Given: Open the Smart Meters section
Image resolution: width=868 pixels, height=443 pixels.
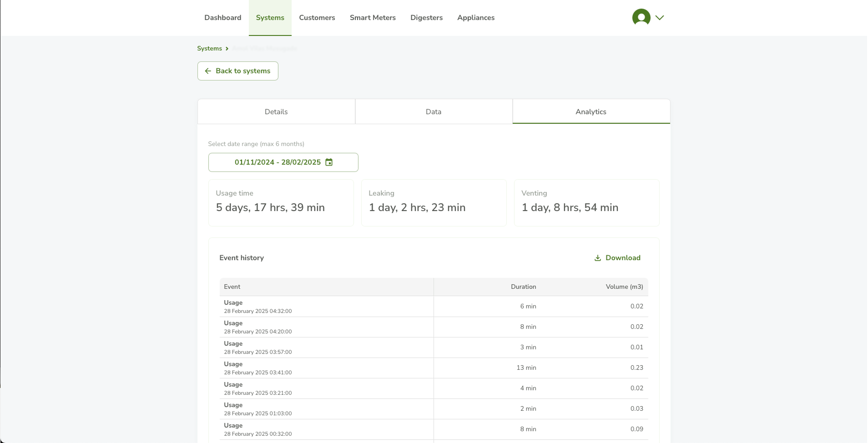Looking at the screenshot, I should (x=373, y=18).
